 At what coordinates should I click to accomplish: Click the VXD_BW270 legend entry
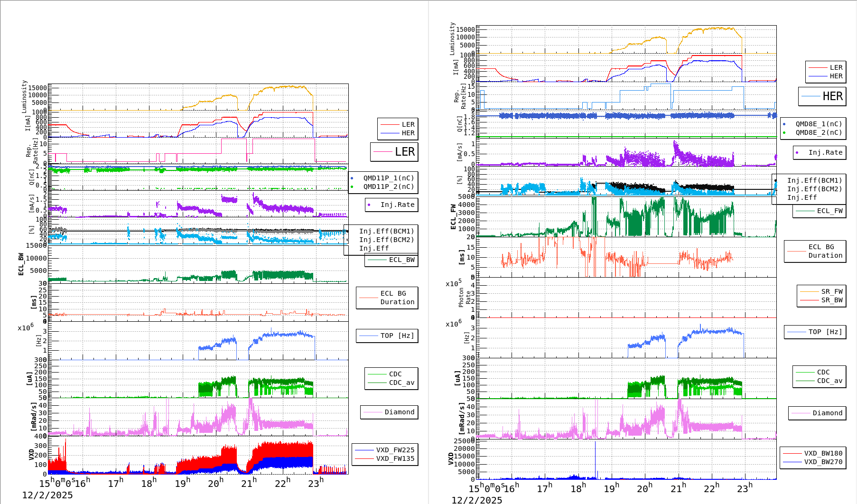click(x=823, y=462)
